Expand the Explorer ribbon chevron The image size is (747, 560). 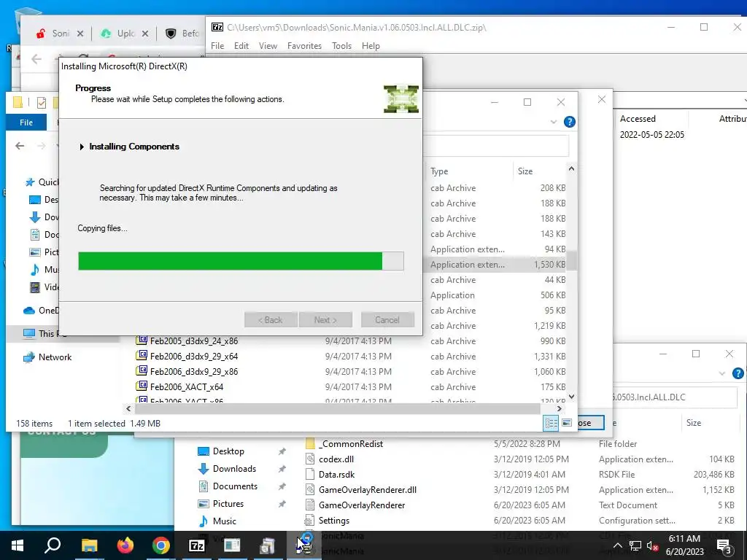[554, 122]
